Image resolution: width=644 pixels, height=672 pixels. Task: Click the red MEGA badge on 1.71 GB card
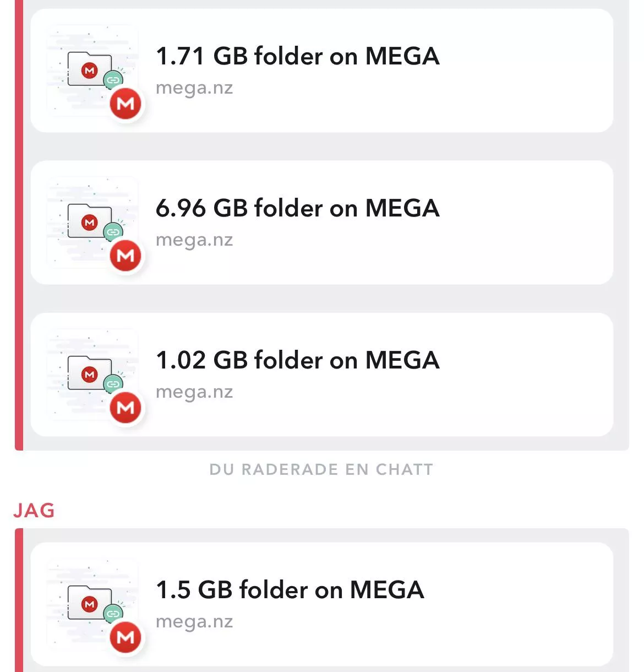coord(126,104)
